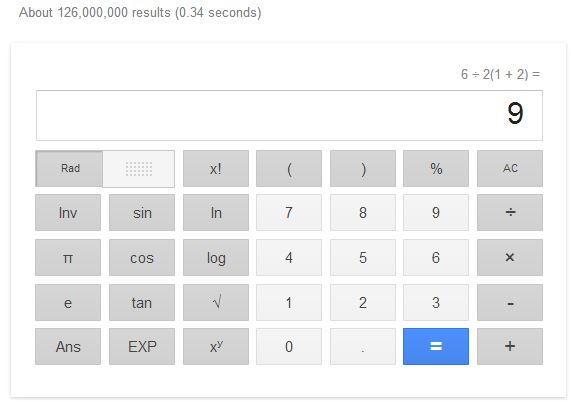The image size is (571, 402).
Task: Toggle Inv inverse functions
Action: pyautogui.click(x=68, y=212)
